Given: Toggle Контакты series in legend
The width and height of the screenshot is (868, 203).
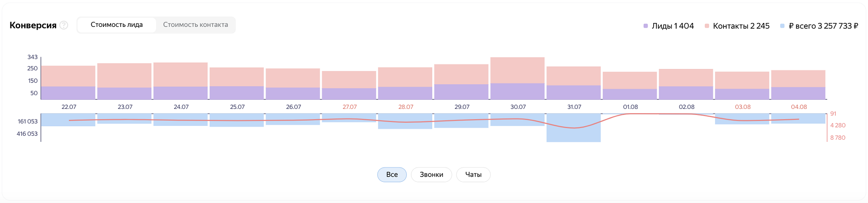Looking at the screenshot, I should (741, 26).
